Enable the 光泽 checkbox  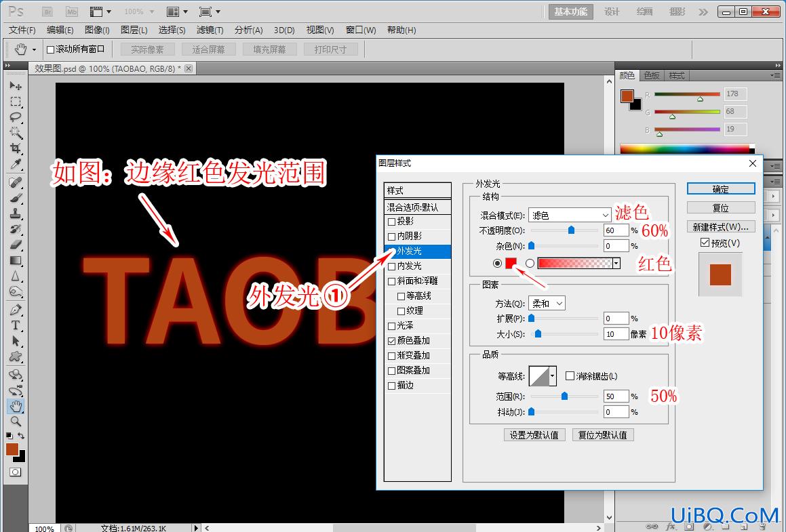click(392, 326)
